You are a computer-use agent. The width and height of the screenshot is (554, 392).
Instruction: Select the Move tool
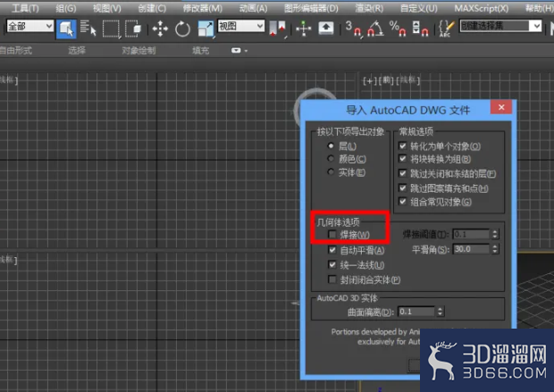[160, 29]
